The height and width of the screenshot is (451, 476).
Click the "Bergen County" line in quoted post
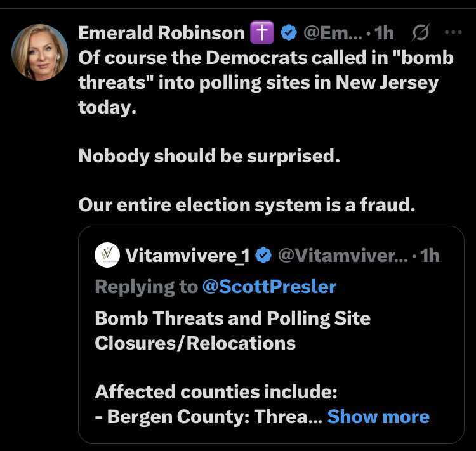208,417
